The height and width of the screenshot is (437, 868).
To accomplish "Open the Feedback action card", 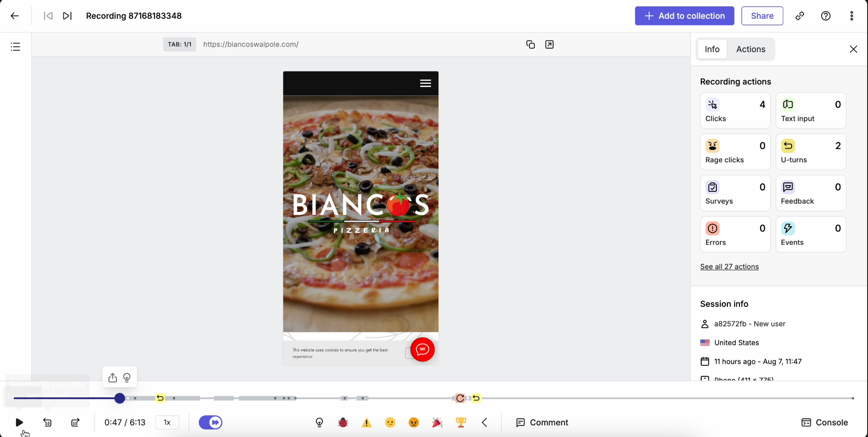I will (x=811, y=193).
